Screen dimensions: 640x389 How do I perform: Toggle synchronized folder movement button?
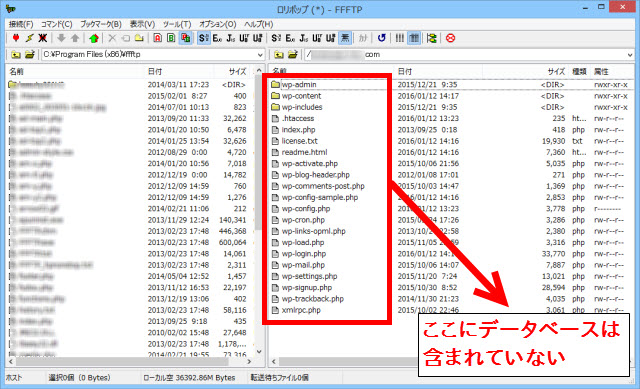432,38
